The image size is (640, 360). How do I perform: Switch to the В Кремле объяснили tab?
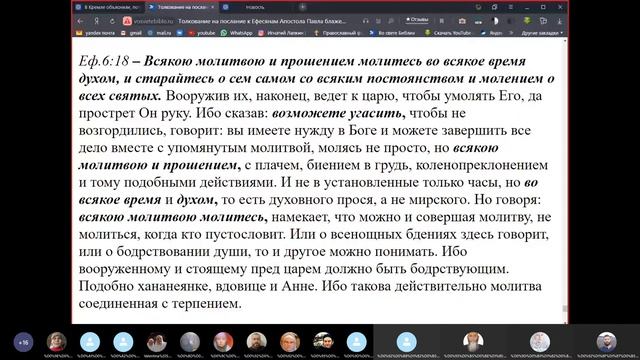[x=108, y=7]
